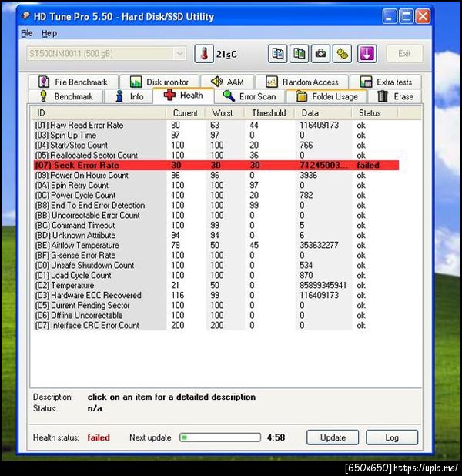Select the (C5) Current Pending Sector row

coord(216,305)
